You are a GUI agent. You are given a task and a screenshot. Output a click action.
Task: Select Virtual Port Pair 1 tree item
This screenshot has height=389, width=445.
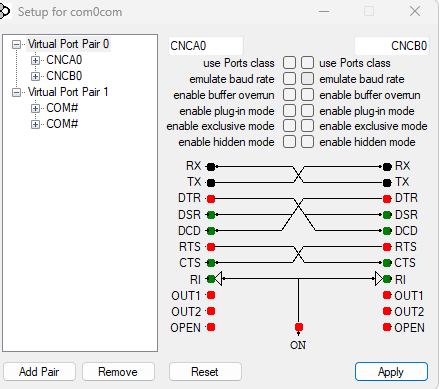(x=68, y=92)
